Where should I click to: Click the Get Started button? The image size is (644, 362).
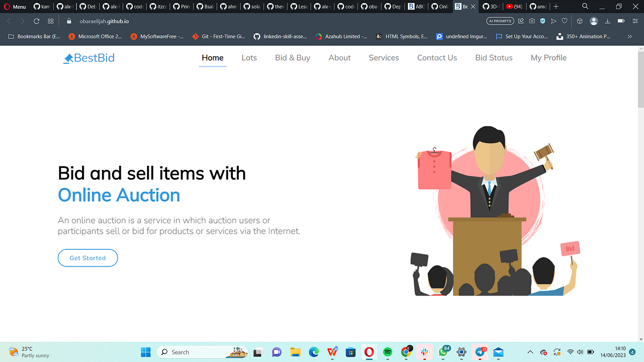point(87,258)
